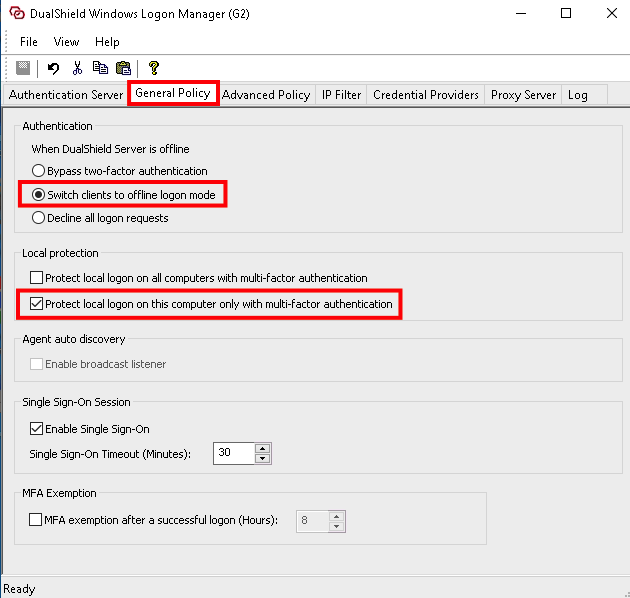Click the Cut scissors icon
Image resolution: width=630 pixels, height=598 pixels.
coord(77,68)
